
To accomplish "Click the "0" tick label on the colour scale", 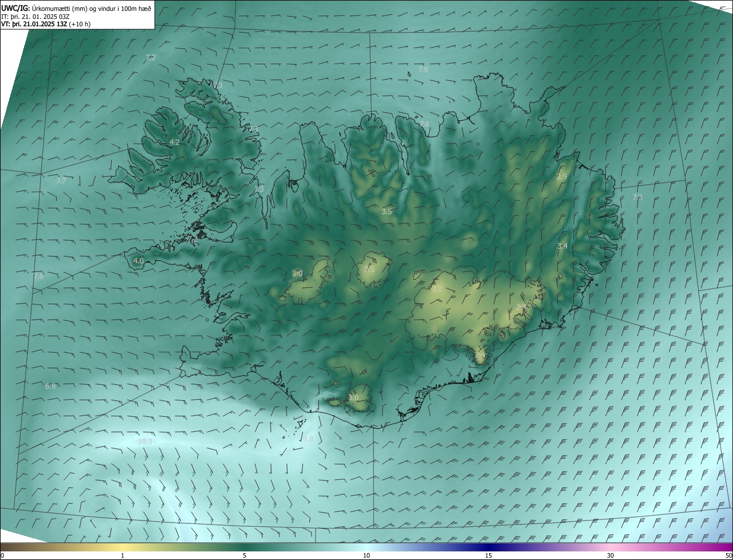I will pyautogui.click(x=2, y=556).
